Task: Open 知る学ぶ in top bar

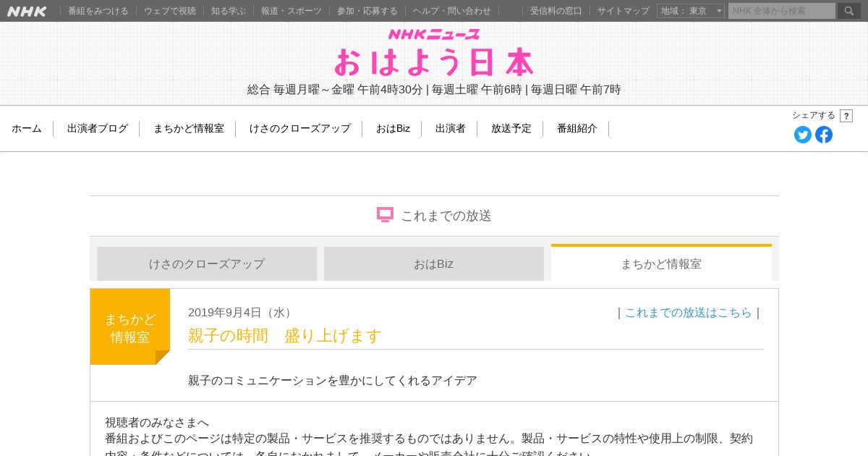Action: click(229, 11)
